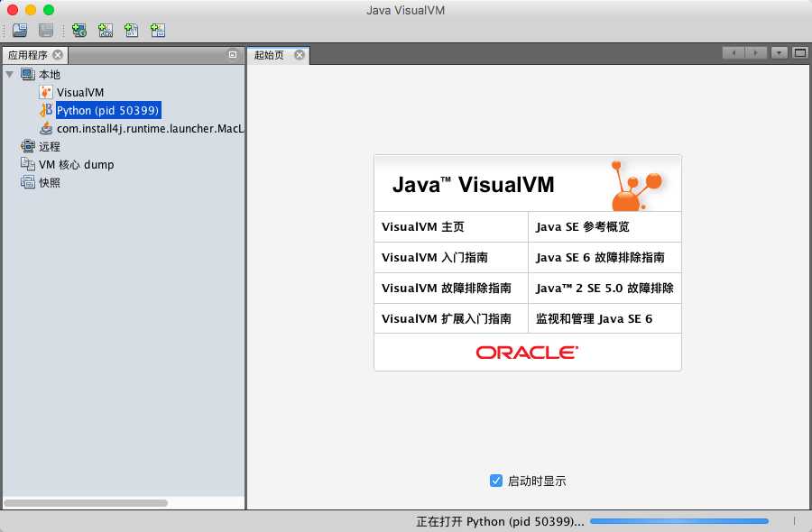812x532 pixels.
Task: Click the 正在打开 Python progress bar
Action: (x=678, y=521)
